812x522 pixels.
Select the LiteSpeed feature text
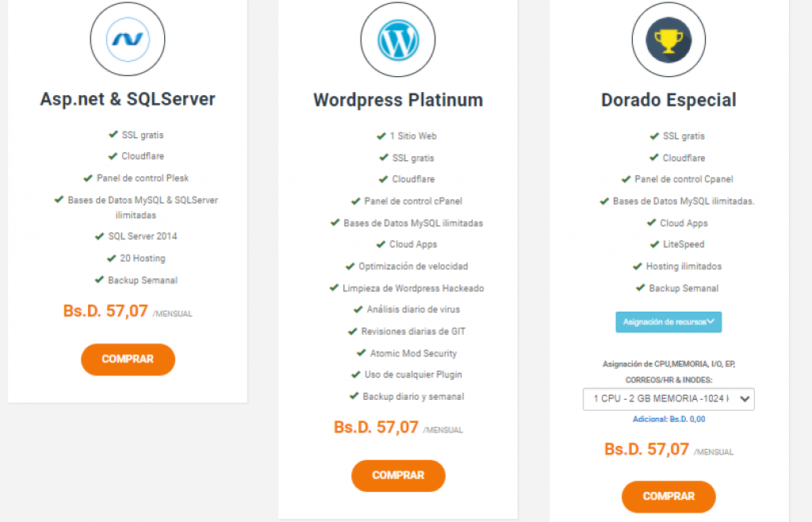click(x=684, y=244)
